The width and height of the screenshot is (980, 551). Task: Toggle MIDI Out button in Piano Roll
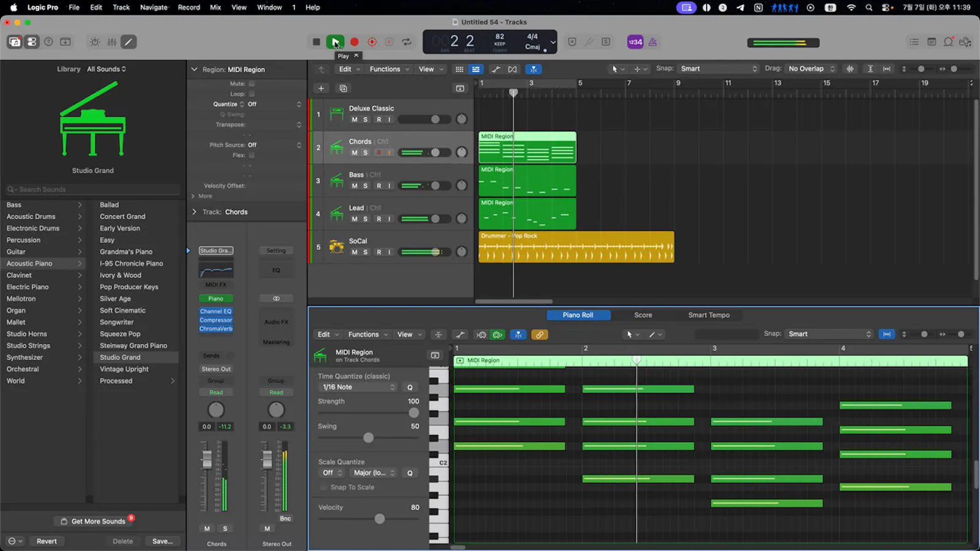pyautogui.click(x=498, y=334)
